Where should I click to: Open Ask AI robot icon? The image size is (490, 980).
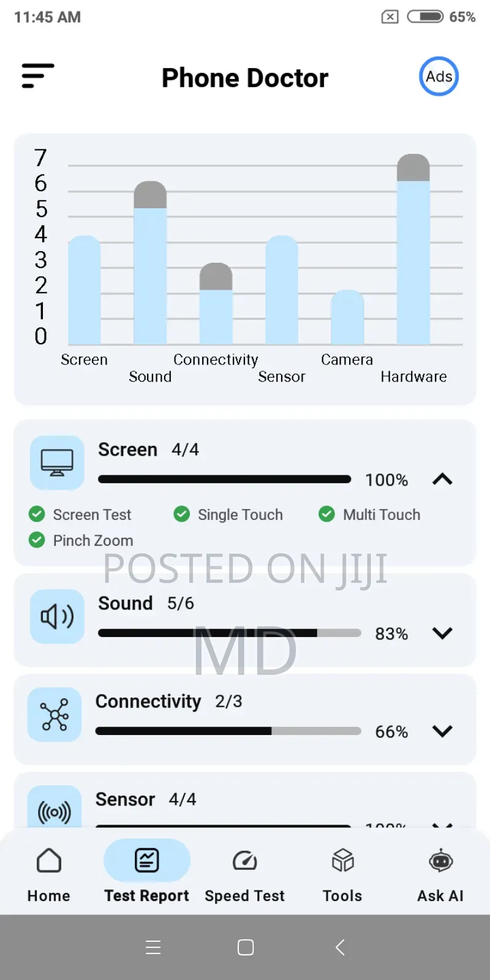pos(440,861)
